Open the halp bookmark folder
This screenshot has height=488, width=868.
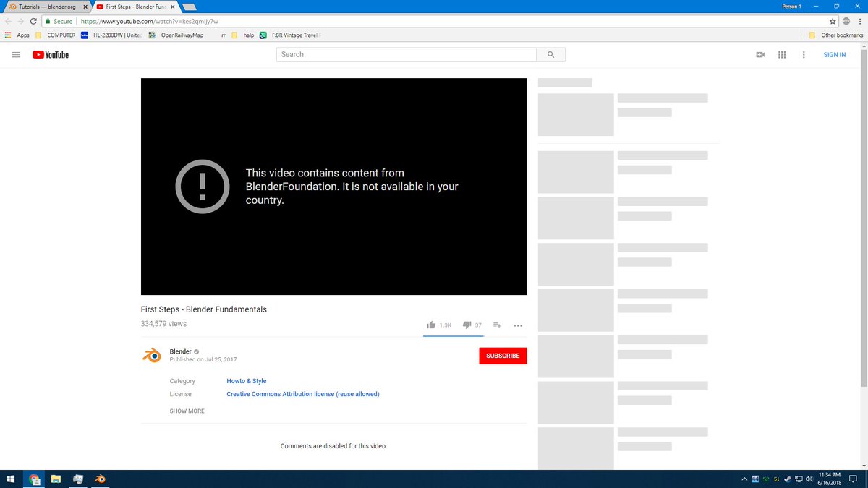click(243, 35)
